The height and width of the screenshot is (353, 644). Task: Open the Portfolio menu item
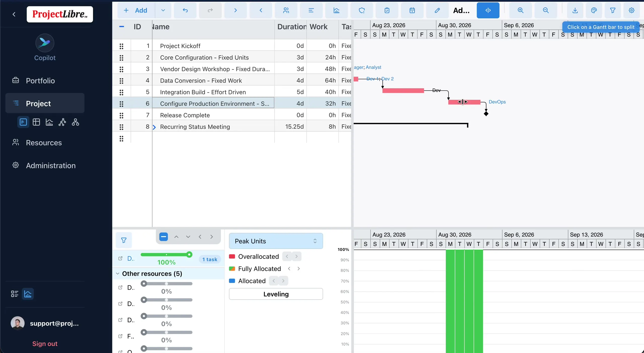pyautogui.click(x=45, y=80)
